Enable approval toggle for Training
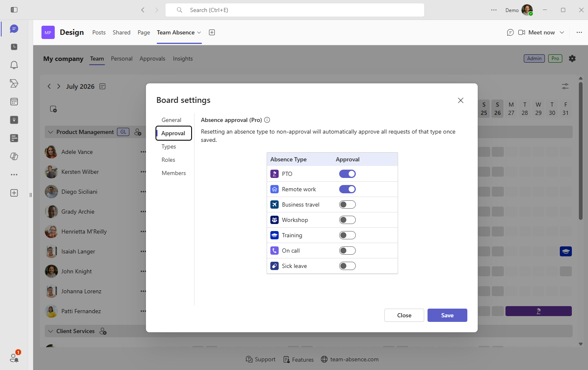588x370 pixels. pyautogui.click(x=347, y=235)
